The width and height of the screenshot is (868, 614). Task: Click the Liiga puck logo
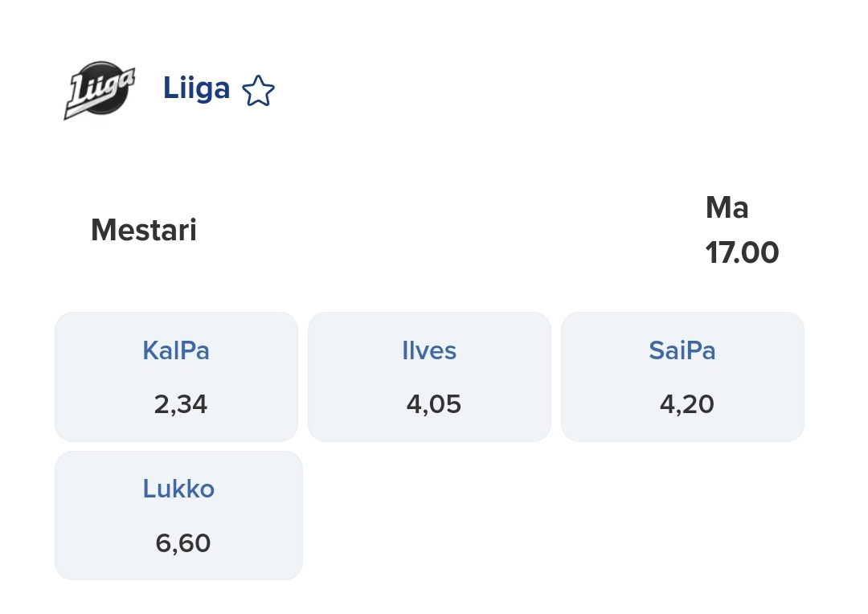point(100,90)
